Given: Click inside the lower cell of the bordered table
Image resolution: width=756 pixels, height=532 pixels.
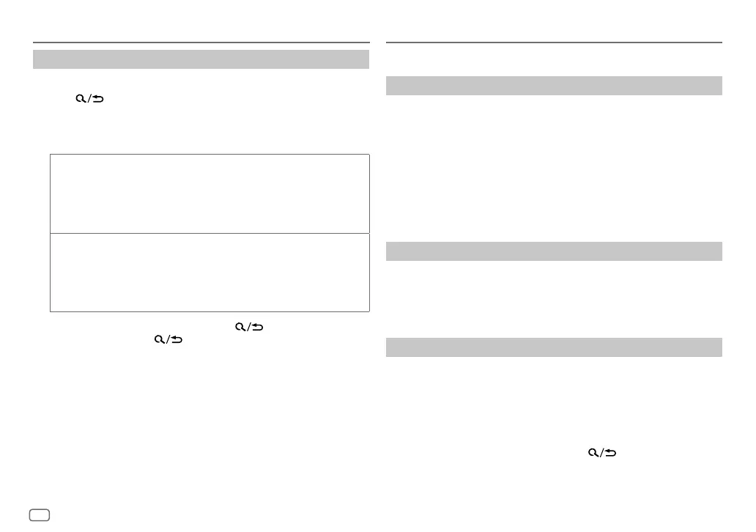Looking at the screenshot, I should point(210,273).
